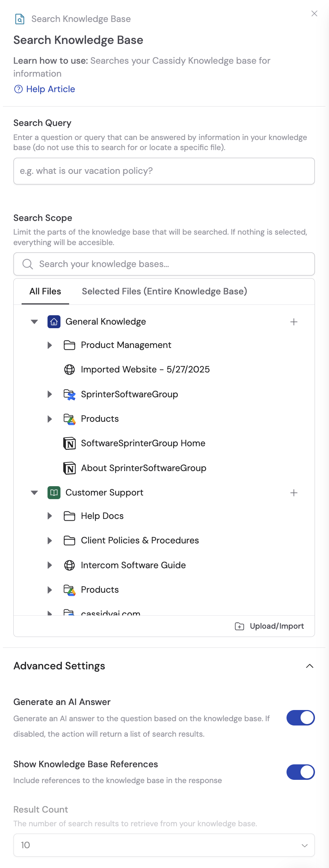Viewport: 329px width, 868px height.
Task: Select the General Knowledge row label
Action: pos(106,322)
